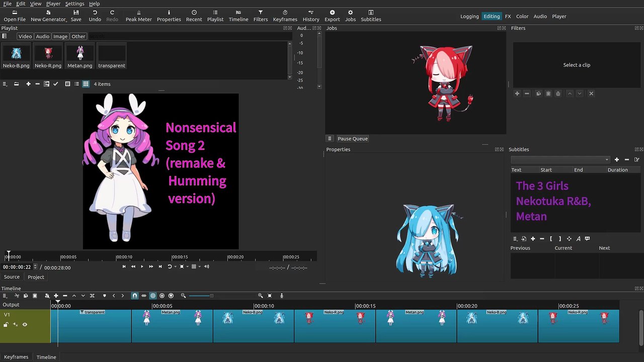Open the Jobs toolbar item
The image size is (644, 362).
click(350, 16)
